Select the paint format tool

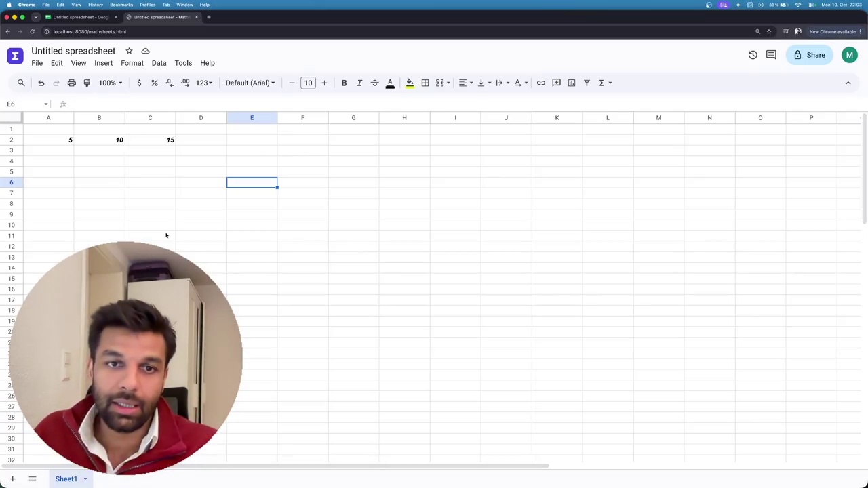pos(87,83)
